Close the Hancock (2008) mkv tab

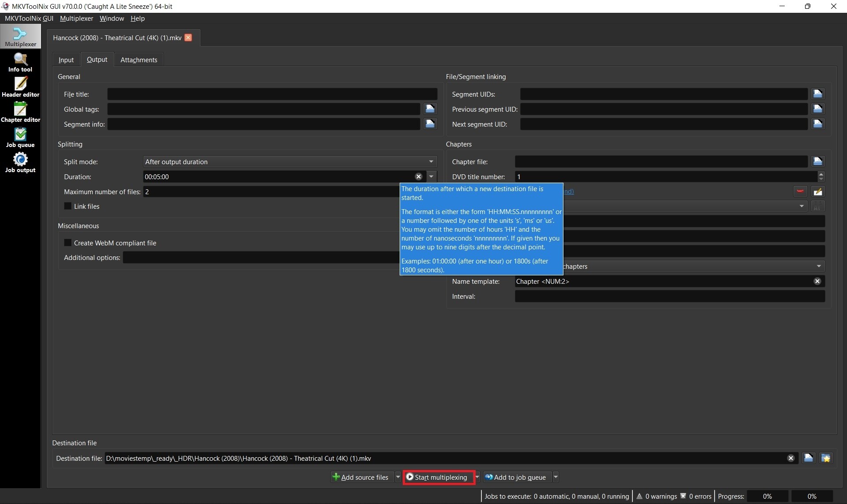188,38
